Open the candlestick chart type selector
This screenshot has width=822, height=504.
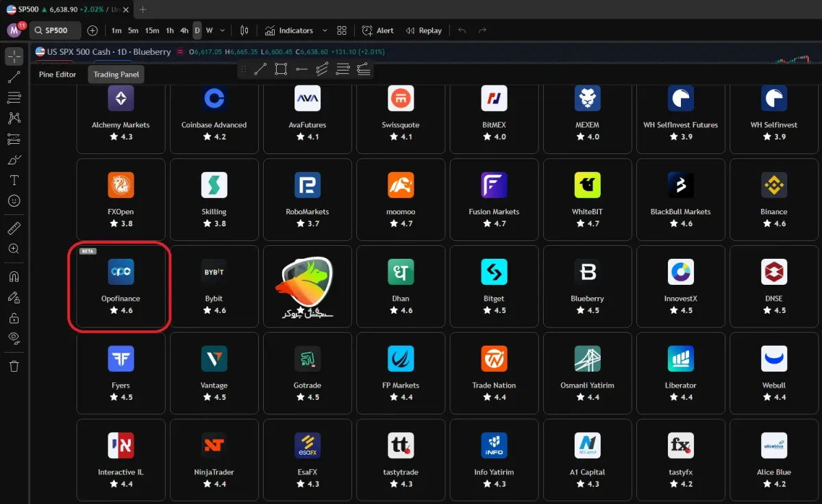pyautogui.click(x=245, y=31)
